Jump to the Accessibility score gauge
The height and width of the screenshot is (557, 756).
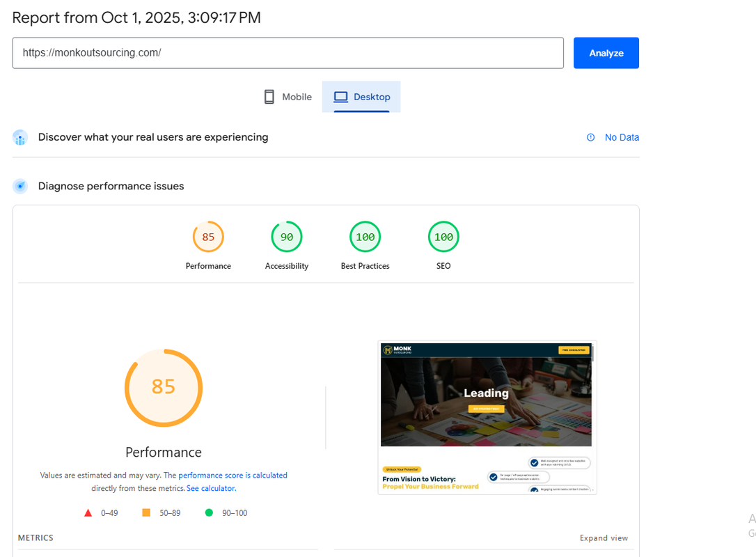pyautogui.click(x=287, y=237)
